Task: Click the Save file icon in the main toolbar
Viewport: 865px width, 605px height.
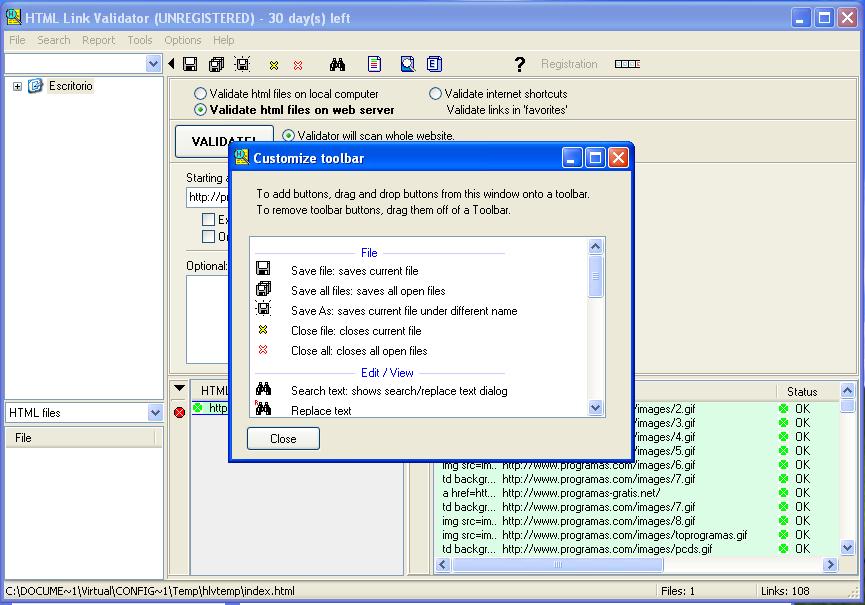Action: [190, 64]
